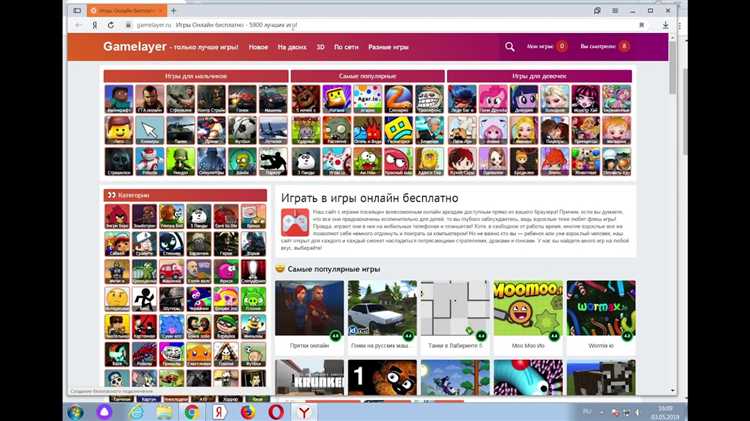Open the Windows Start button
This screenshot has height=421, width=750.
tap(76, 412)
